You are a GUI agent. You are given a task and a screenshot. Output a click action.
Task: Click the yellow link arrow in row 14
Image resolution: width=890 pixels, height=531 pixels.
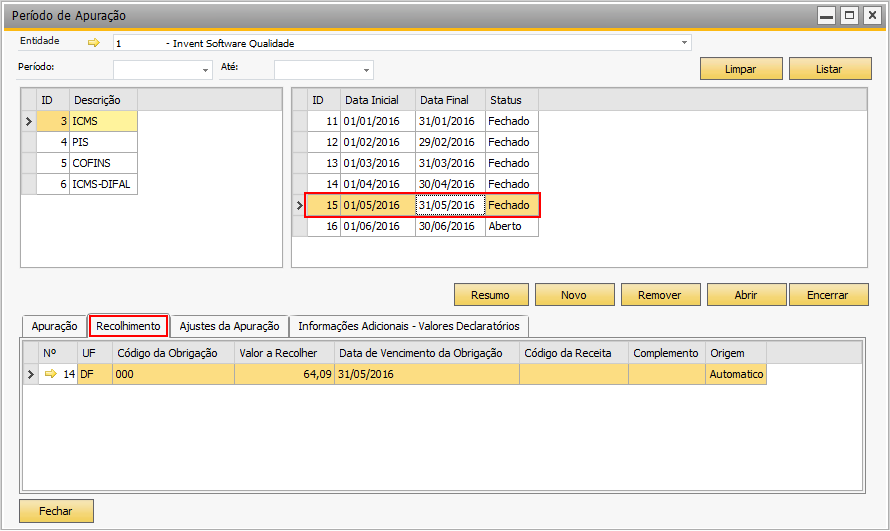coord(51,374)
